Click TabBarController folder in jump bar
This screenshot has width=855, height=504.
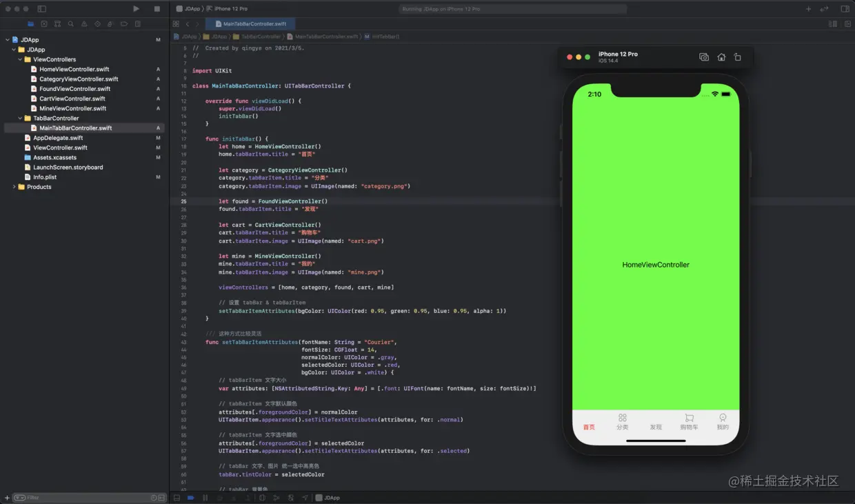(x=257, y=37)
